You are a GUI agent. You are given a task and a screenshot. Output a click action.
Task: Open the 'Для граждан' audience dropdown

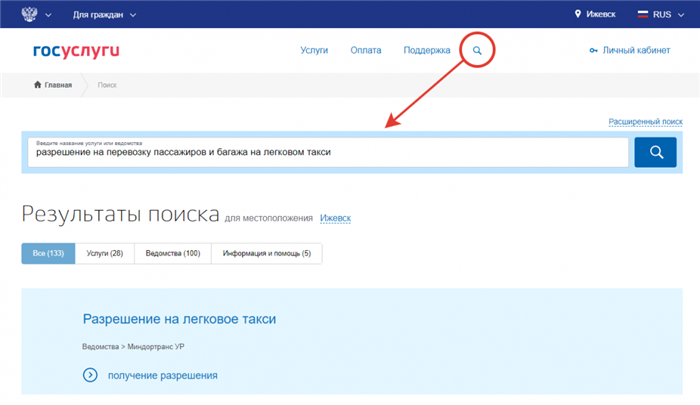(104, 15)
